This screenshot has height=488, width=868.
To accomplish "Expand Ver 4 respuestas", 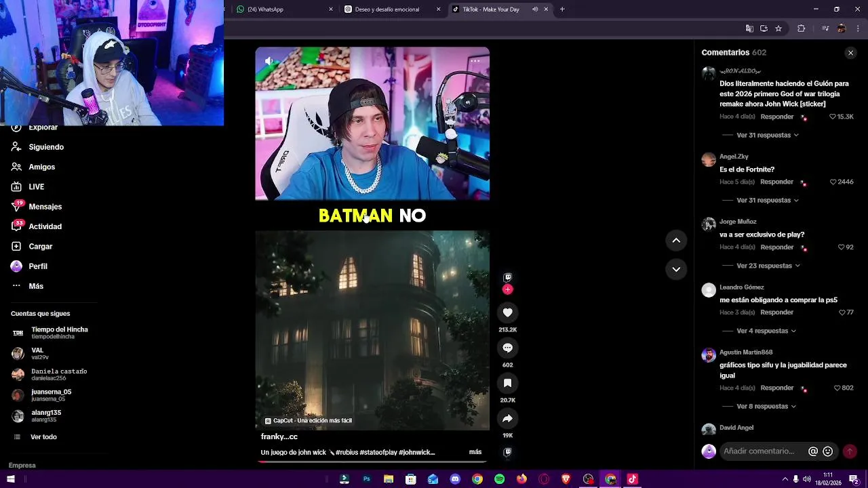I will [766, 331].
